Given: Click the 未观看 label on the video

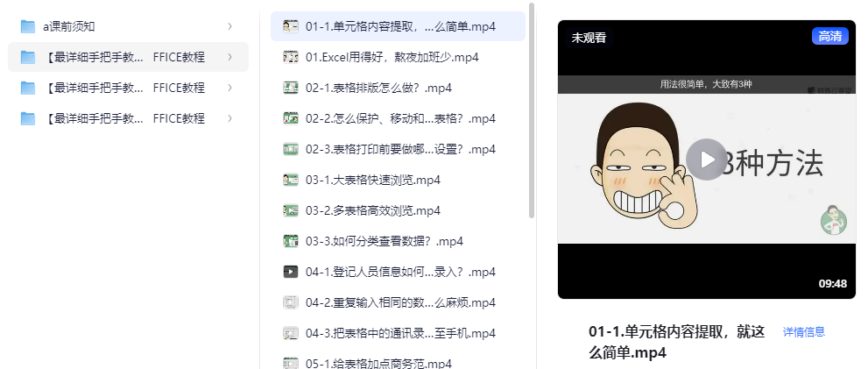Looking at the screenshot, I should [x=589, y=38].
